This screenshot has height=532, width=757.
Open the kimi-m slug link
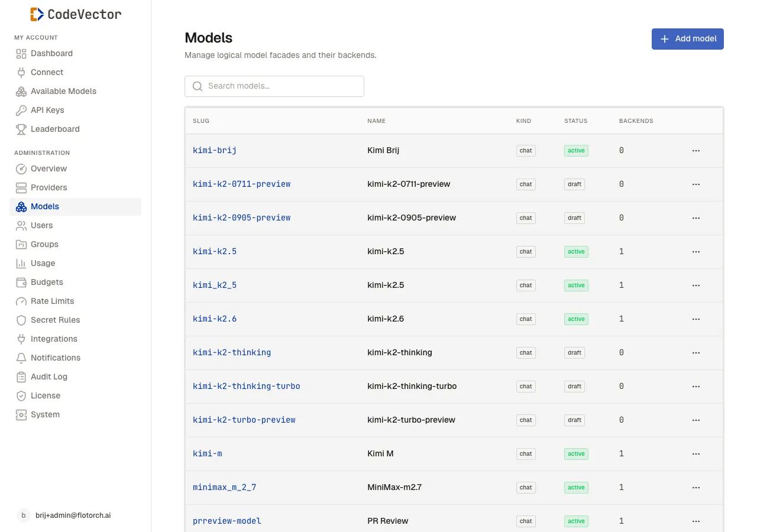[x=208, y=454]
